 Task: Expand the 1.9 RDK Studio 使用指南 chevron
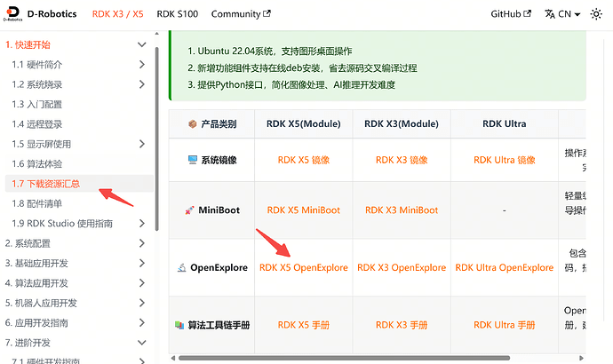(x=142, y=224)
